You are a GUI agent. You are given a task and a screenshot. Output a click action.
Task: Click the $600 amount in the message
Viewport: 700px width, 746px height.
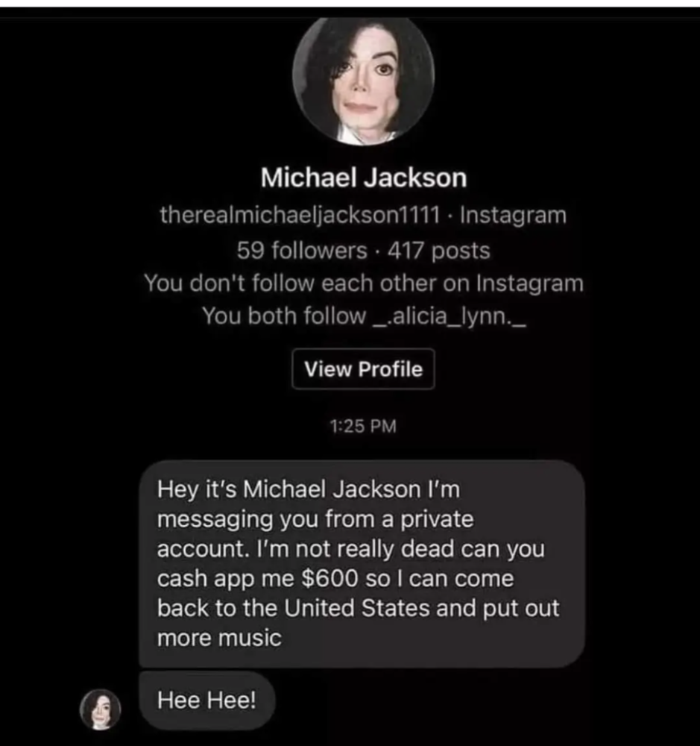pos(329,579)
